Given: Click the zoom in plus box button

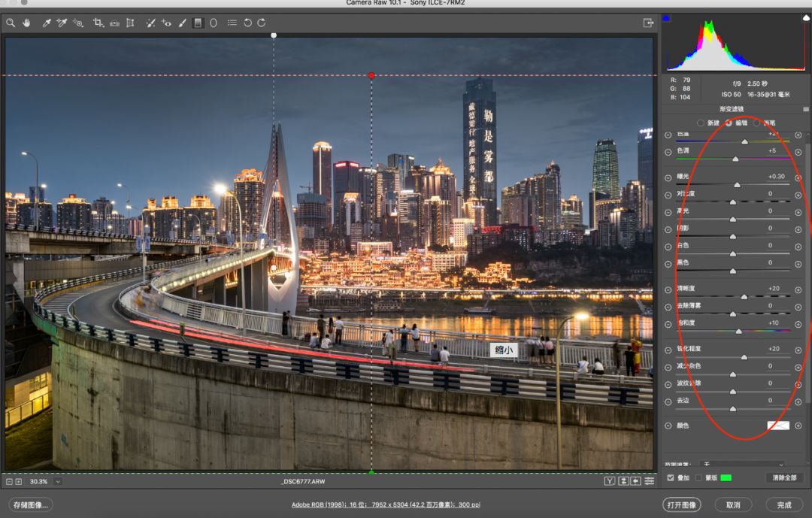Looking at the screenshot, I should tap(19, 482).
